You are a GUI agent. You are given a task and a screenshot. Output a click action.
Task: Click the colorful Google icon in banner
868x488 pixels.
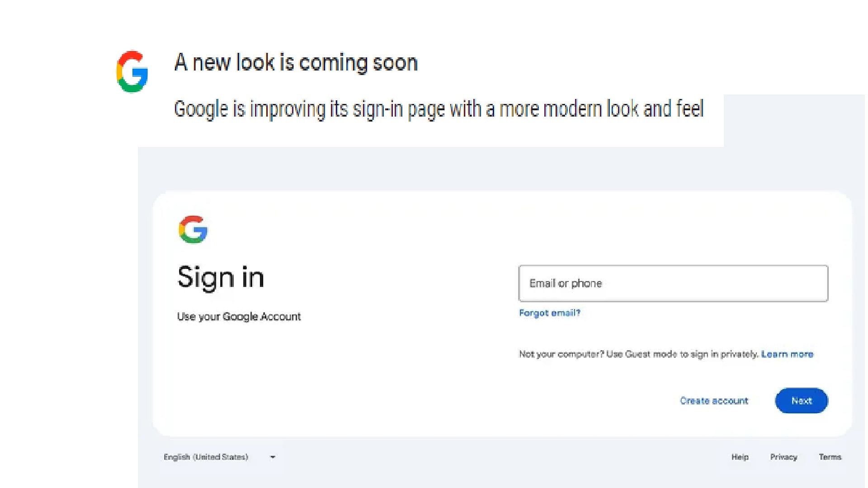[132, 70]
